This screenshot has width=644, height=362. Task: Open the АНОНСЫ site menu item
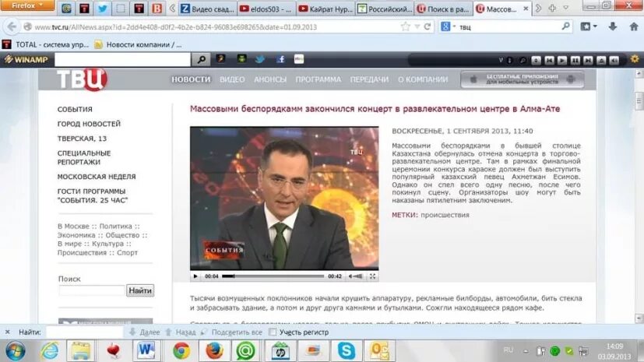pyautogui.click(x=270, y=79)
